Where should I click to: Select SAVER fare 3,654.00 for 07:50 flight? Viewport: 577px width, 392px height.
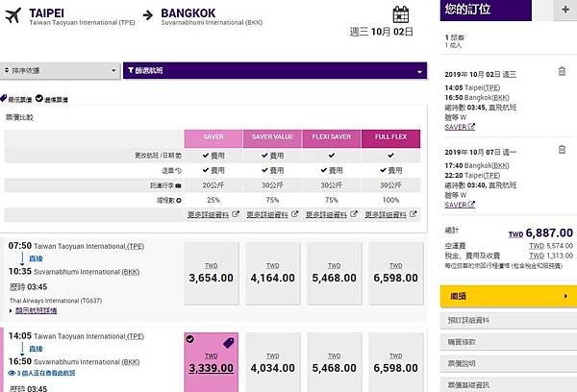click(212, 274)
